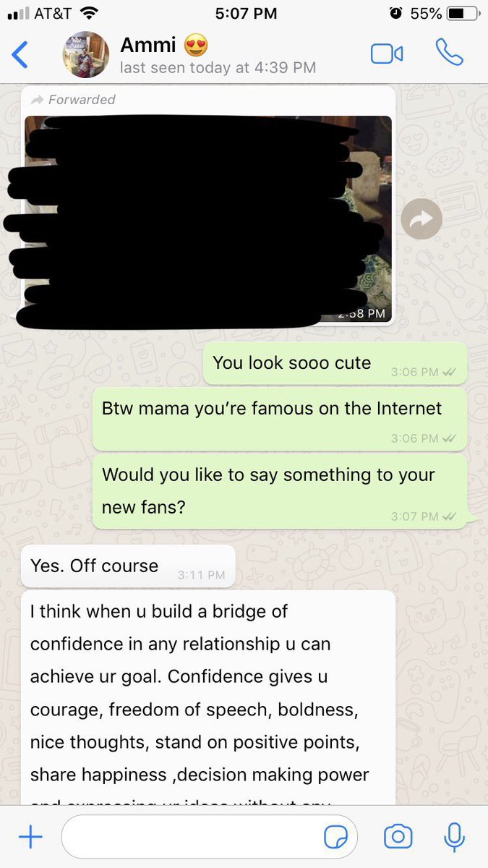Select the "famous on the Internet" message
The width and height of the screenshot is (488, 868).
[279, 419]
